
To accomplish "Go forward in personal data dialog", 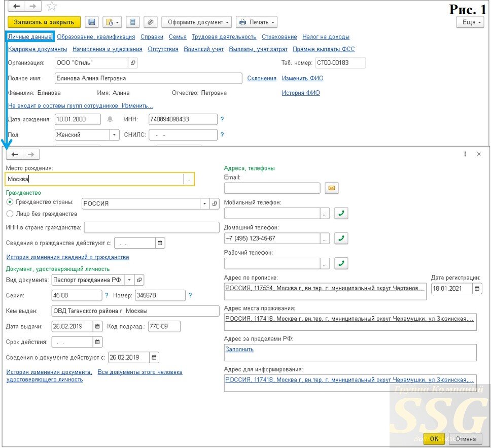I will click(31, 154).
